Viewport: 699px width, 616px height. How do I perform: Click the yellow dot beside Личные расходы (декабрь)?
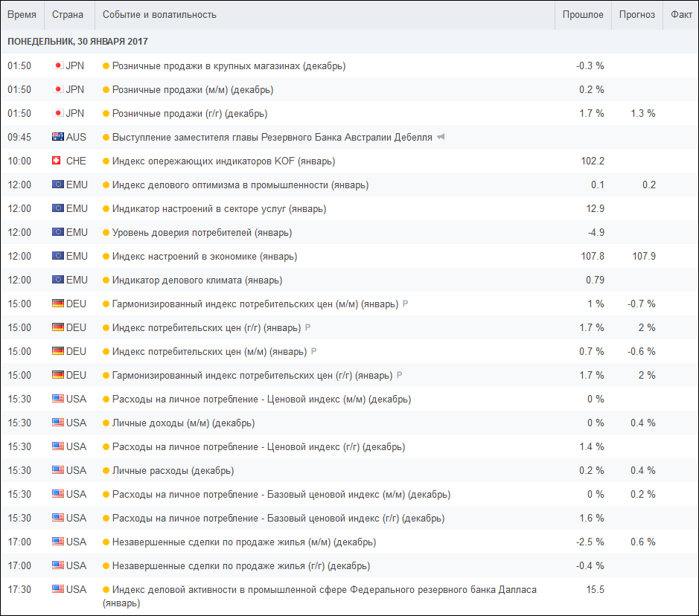click(106, 470)
